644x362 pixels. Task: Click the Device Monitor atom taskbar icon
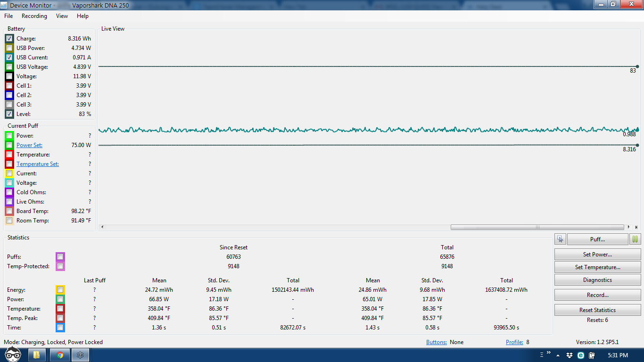tap(80, 355)
